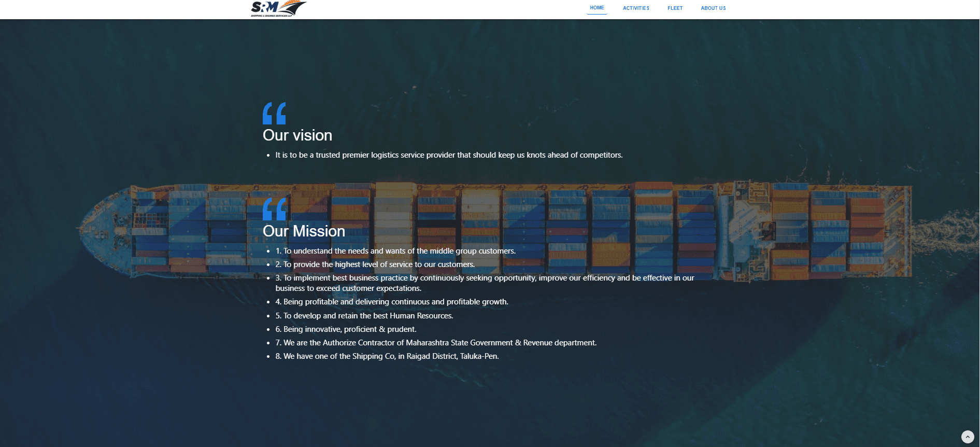This screenshot has height=447, width=980.
Task: Click mission point 8 about Raigad District
Action: [387, 356]
